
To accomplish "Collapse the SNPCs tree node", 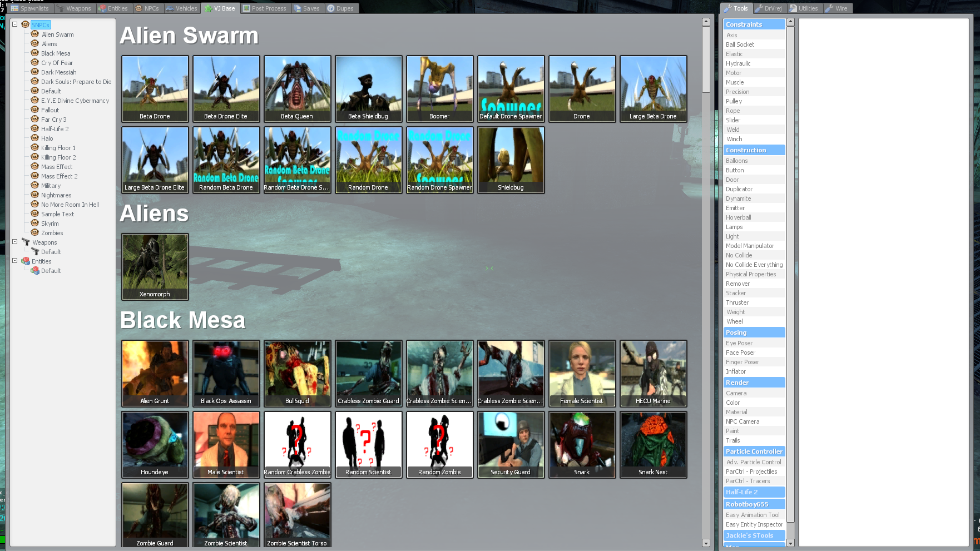I will [x=15, y=24].
